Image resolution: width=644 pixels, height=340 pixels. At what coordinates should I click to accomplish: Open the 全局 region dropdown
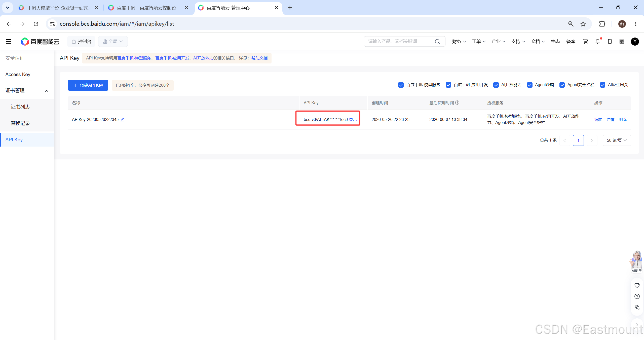coord(113,42)
